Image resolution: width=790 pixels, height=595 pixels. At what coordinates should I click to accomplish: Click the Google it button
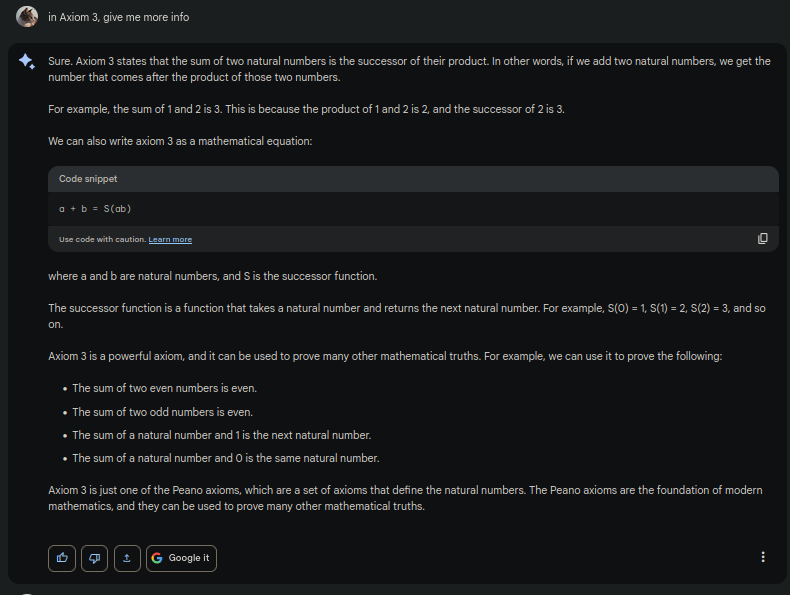(181, 558)
